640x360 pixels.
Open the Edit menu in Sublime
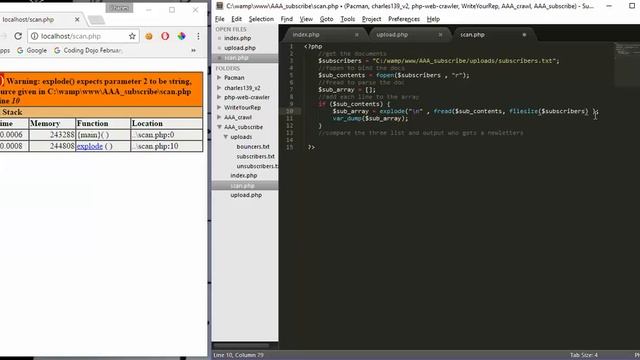pyautogui.click(x=236, y=19)
